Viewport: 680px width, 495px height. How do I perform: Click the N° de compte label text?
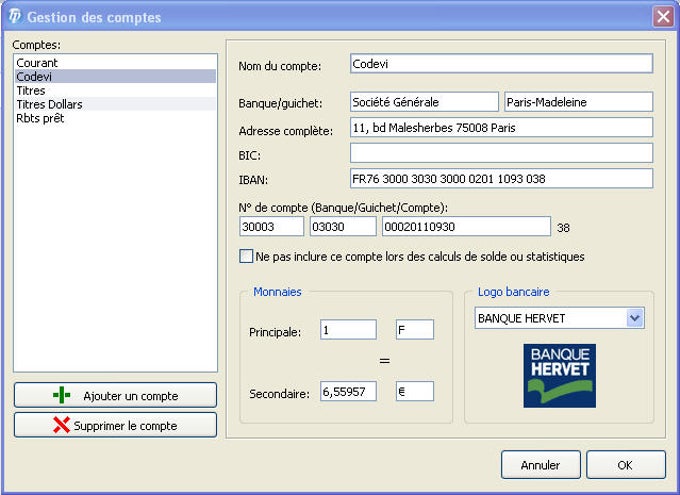point(343,208)
